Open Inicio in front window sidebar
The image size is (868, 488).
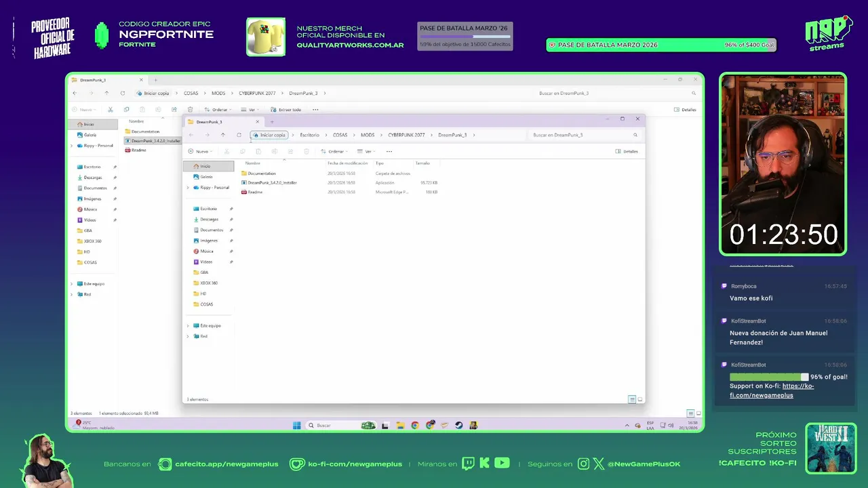209,166
